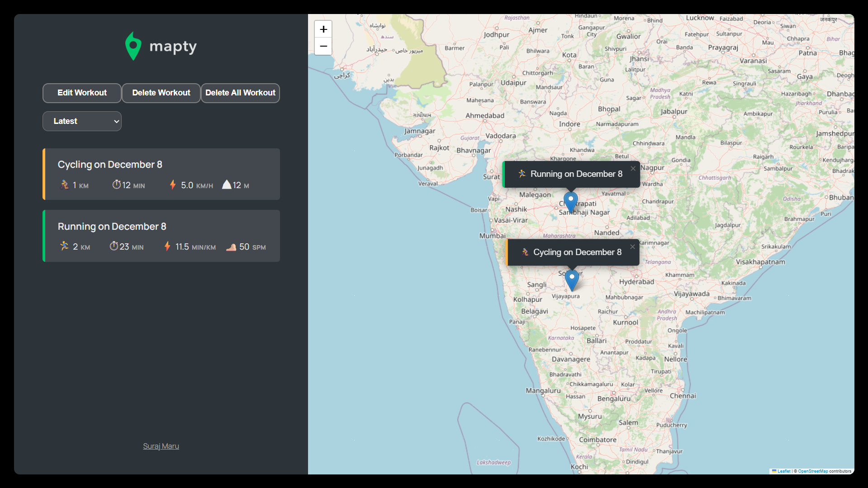Zoom out on the map
Screen dimensions: 868x488
(x=323, y=46)
